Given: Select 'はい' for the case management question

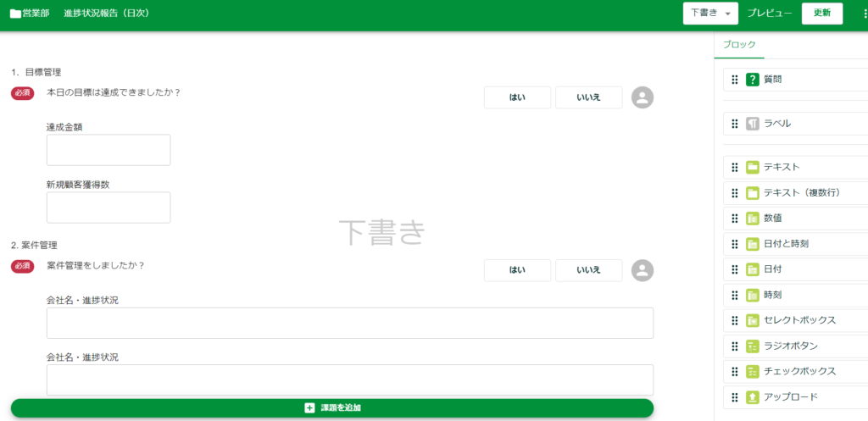Looking at the screenshot, I should point(517,270).
